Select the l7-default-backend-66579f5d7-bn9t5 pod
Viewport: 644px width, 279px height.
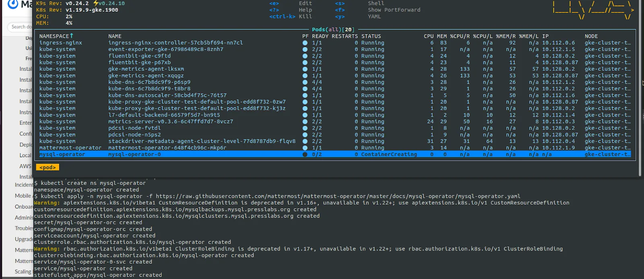point(164,115)
